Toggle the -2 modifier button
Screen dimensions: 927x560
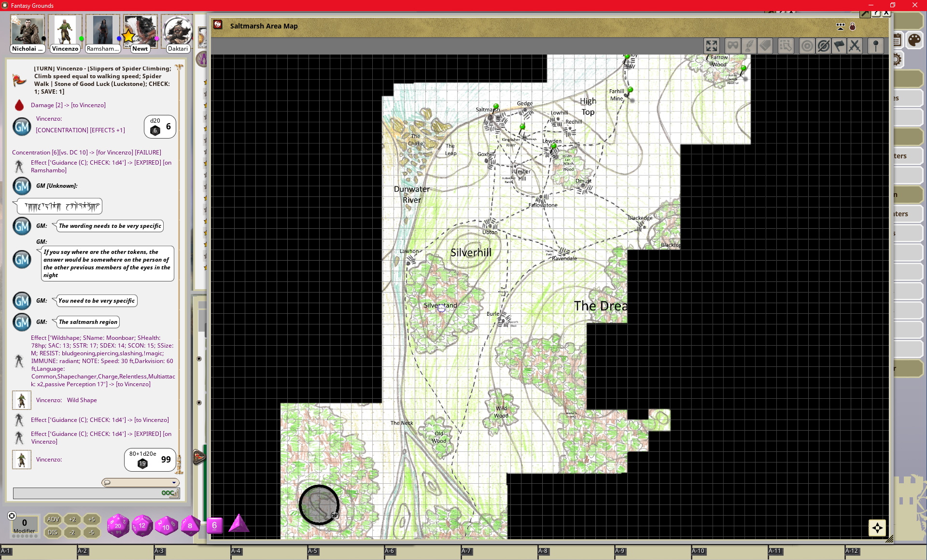(72, 532)
